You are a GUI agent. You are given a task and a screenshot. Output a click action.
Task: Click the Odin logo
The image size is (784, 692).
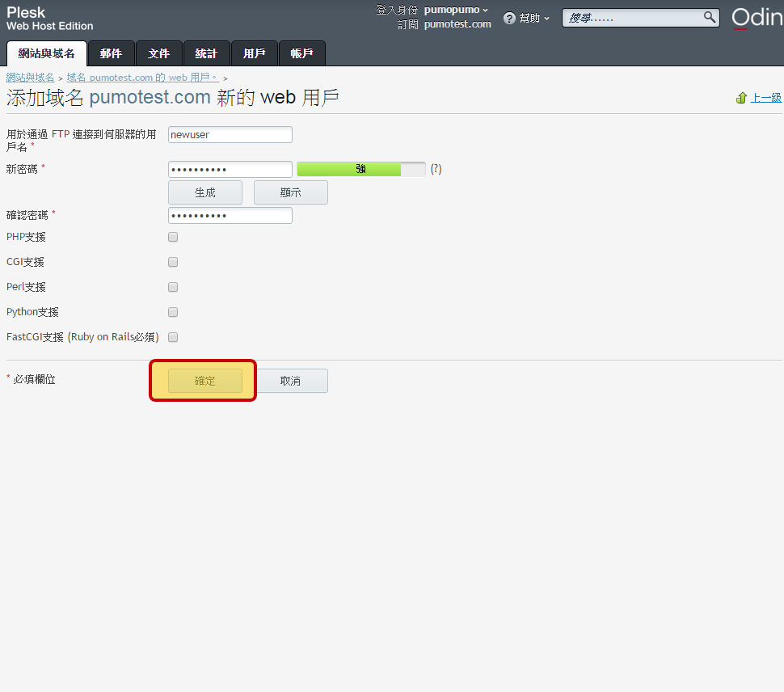757,18
